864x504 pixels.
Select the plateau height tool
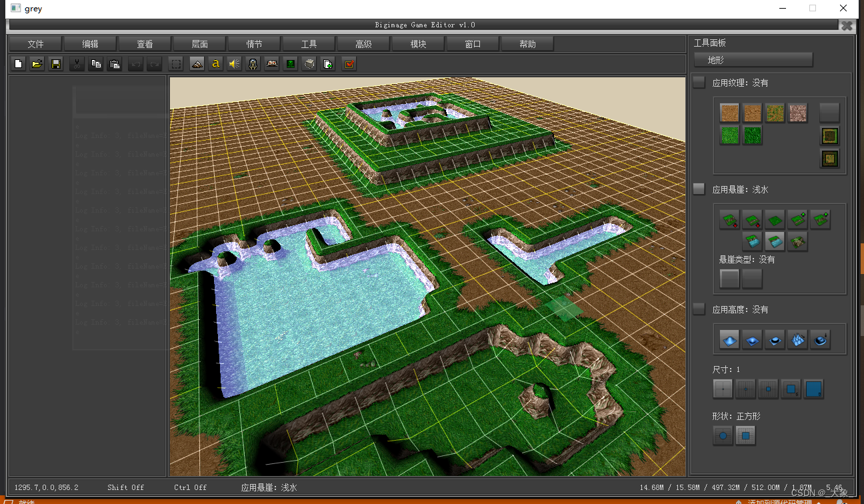tap(775, 340)
